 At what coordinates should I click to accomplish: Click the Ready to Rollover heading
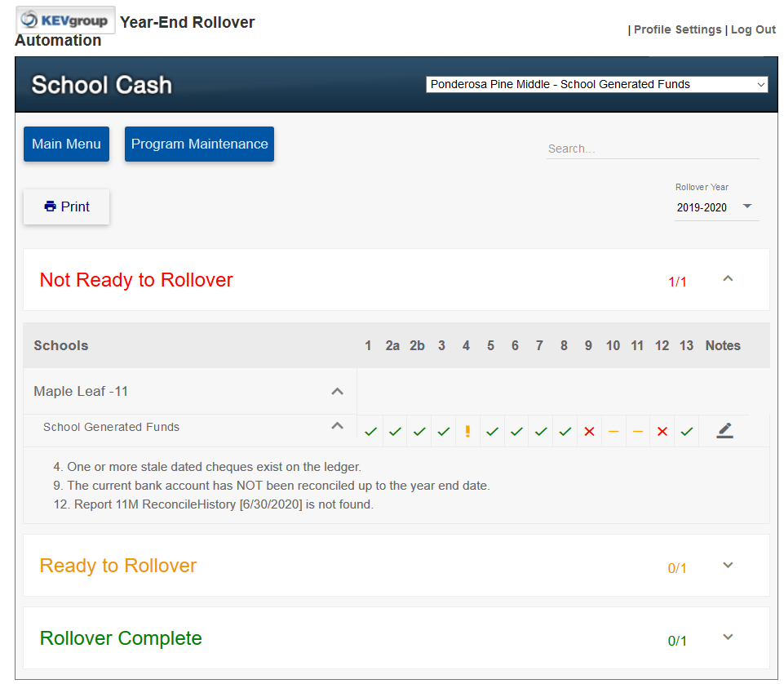[x=118, y=566]
